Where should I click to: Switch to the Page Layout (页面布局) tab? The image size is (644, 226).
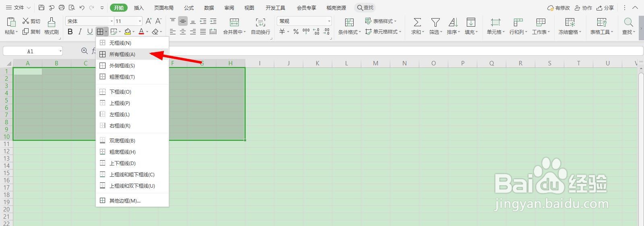[x=164, y=8]
